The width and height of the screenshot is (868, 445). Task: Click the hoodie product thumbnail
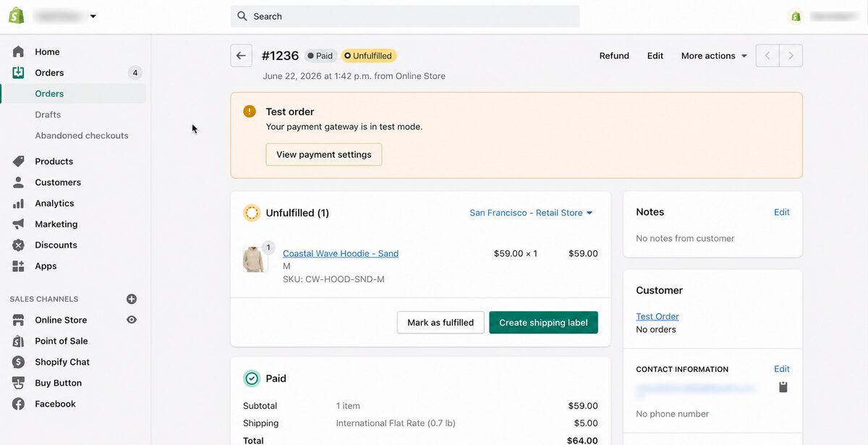(253, 259)
